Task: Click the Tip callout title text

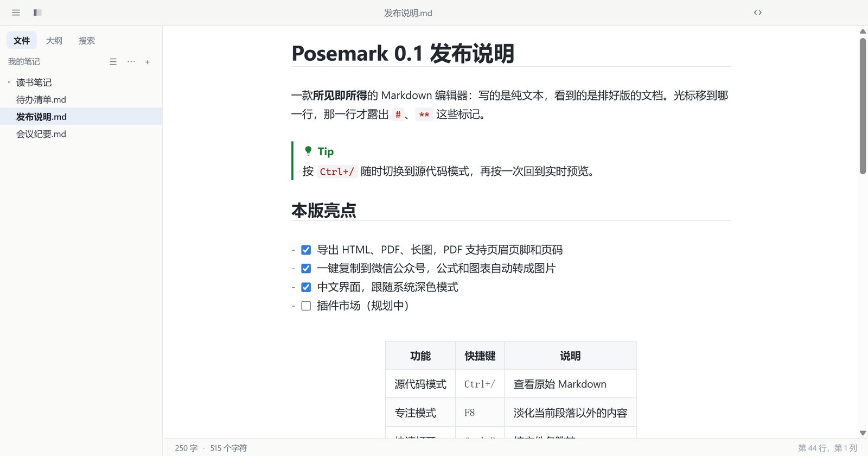Action: coord(325,151)
